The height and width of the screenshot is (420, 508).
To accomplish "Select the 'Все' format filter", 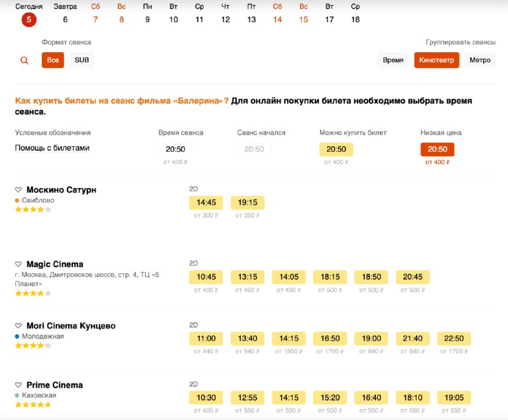I will coord(53,60).
